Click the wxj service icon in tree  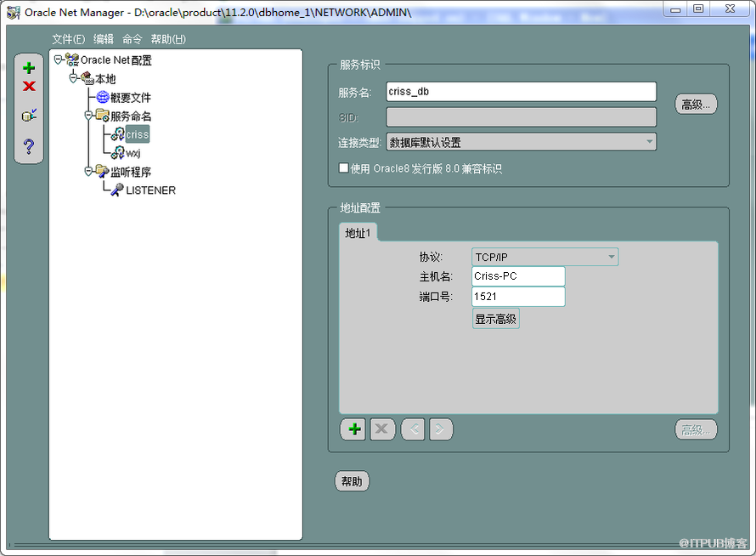[x=117, y=152]
